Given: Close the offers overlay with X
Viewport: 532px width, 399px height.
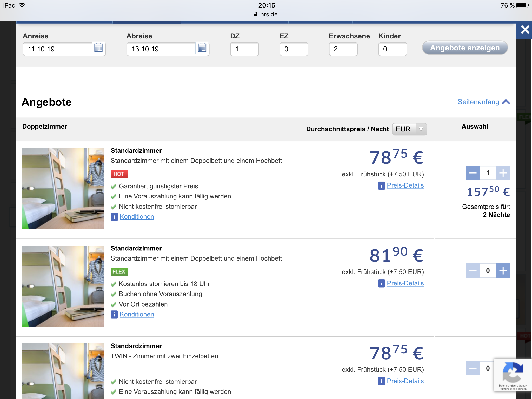Looking at the screenshot, I should (524, 30).
